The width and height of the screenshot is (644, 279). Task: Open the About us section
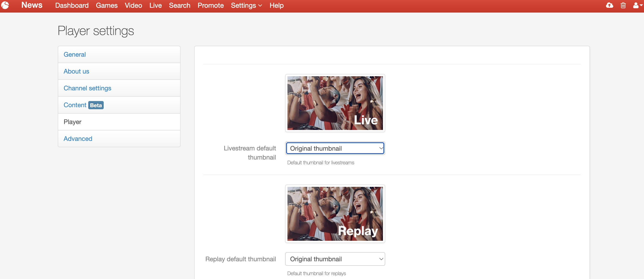tap(76, 71)
